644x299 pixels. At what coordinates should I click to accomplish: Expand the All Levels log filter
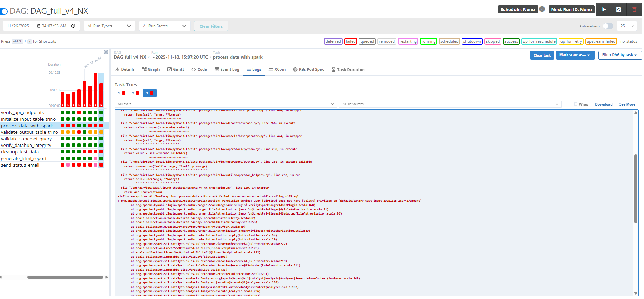pyautogui.click(x=226, y=104)
